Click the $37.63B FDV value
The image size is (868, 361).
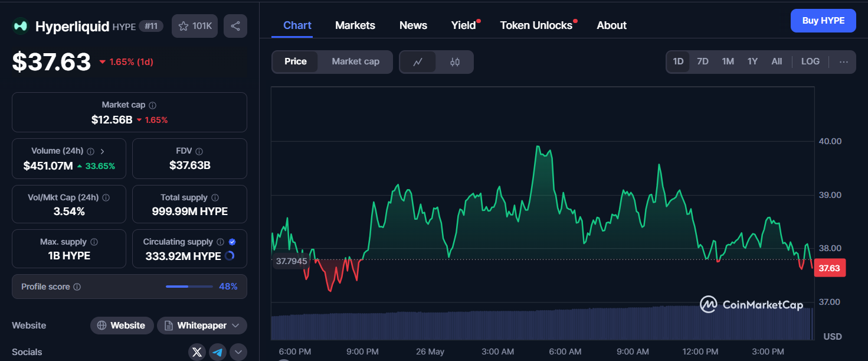190,165
